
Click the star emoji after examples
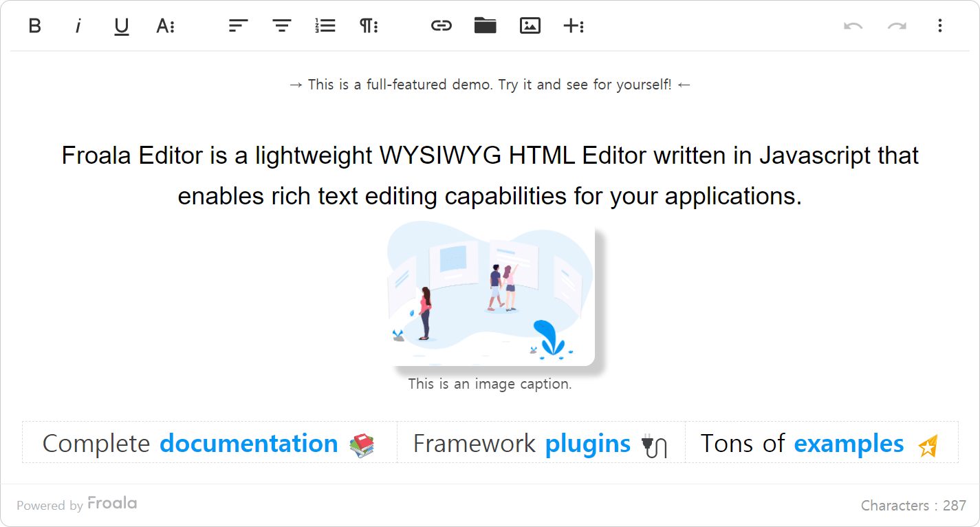coord(928,446)
